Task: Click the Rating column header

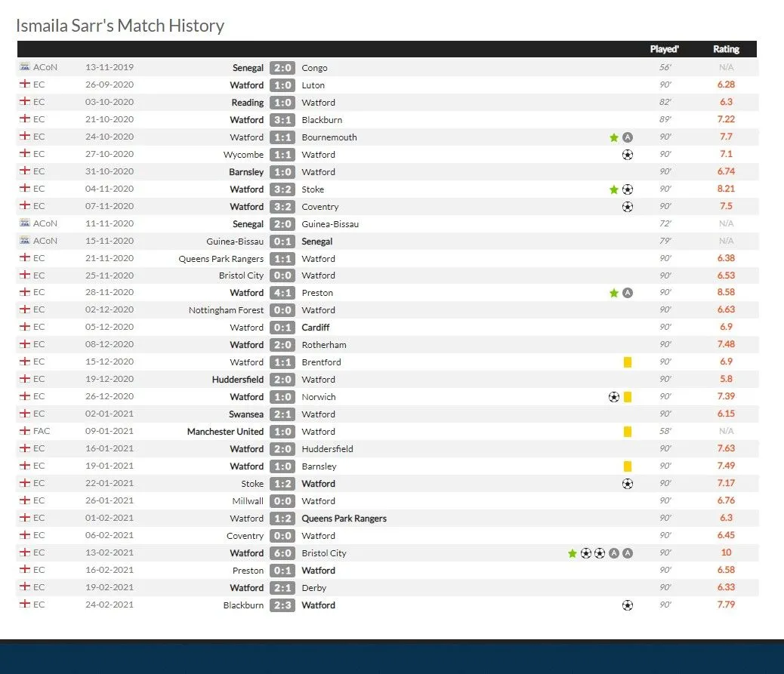Action: click(x=726, y=49)
